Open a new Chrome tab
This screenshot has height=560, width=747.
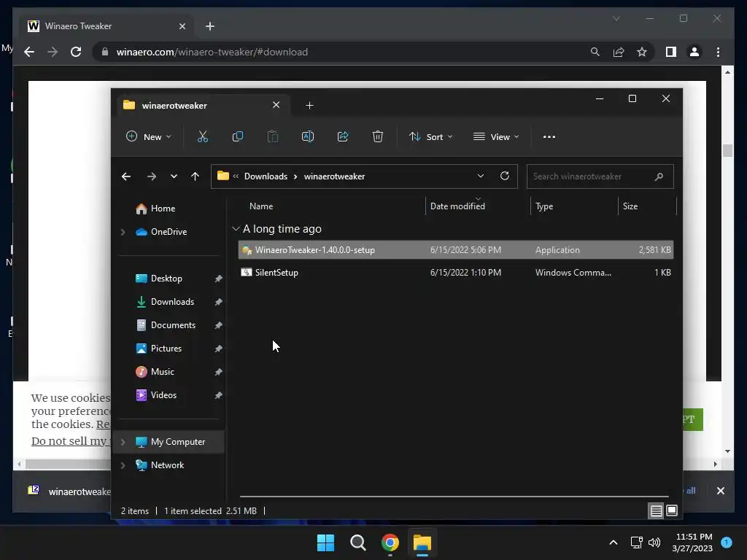coord(210,26)
